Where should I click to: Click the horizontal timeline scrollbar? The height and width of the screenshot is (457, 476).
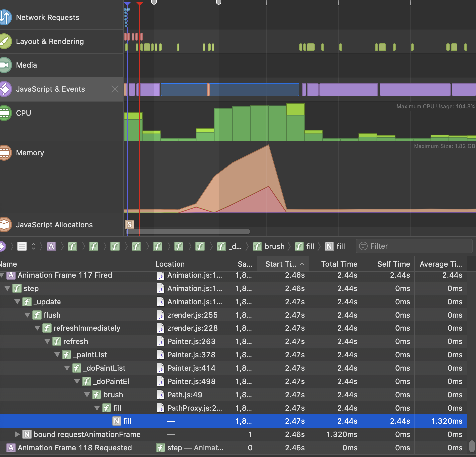pyautogui.click(x=188, y=232)
